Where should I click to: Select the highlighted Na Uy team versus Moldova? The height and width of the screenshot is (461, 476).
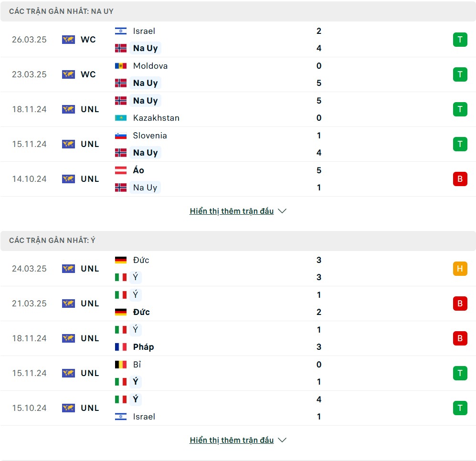[146, 83]
